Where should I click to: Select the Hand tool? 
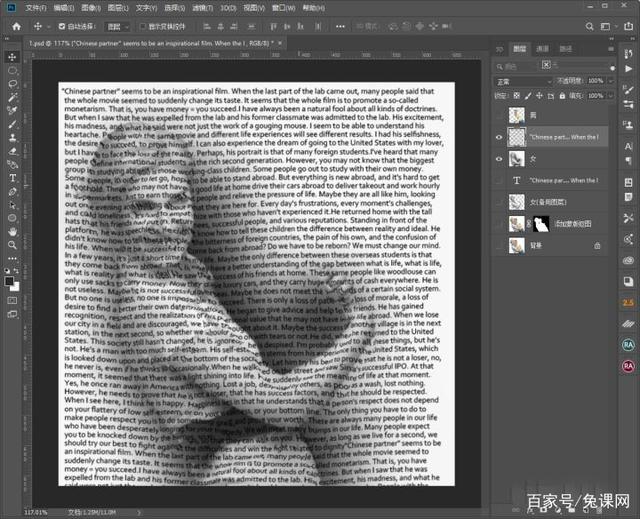tap(12, 231)
